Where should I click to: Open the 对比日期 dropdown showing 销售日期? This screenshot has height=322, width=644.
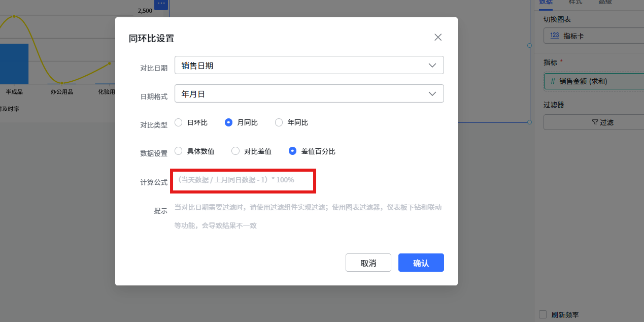(x=309, y=65)
